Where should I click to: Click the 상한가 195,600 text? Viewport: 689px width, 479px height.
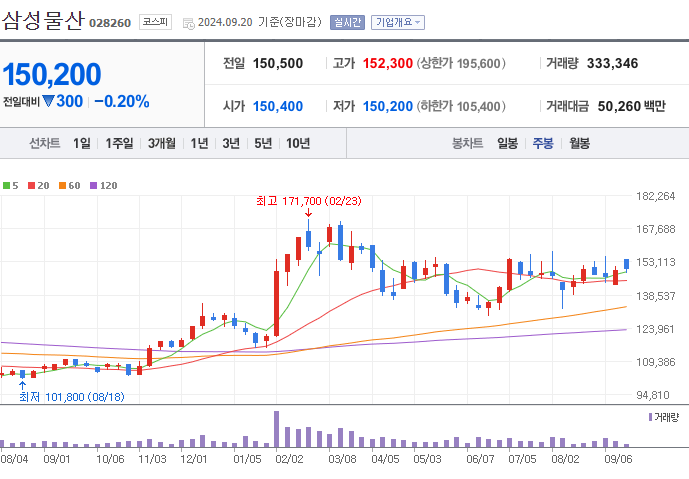pos(461,63)
